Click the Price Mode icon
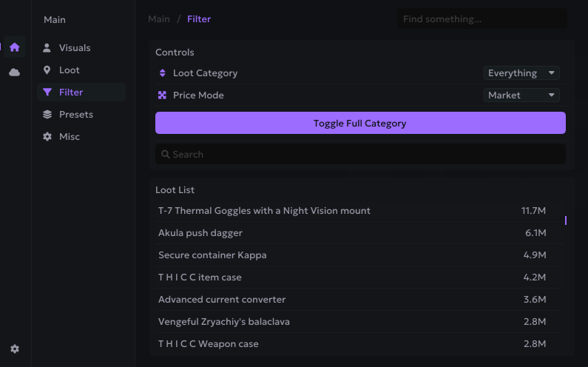 (163, 95)
